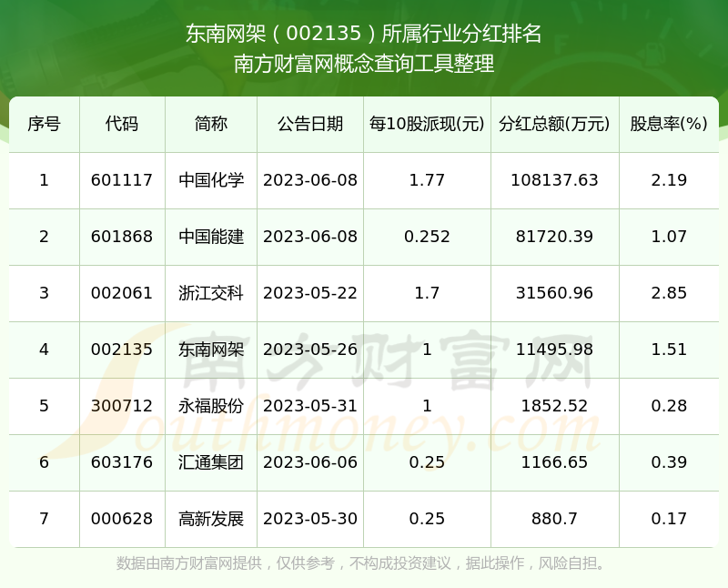Click total dividend 1166.65
Viewport: 728px width, 588px height.
(x=554, y=462)
